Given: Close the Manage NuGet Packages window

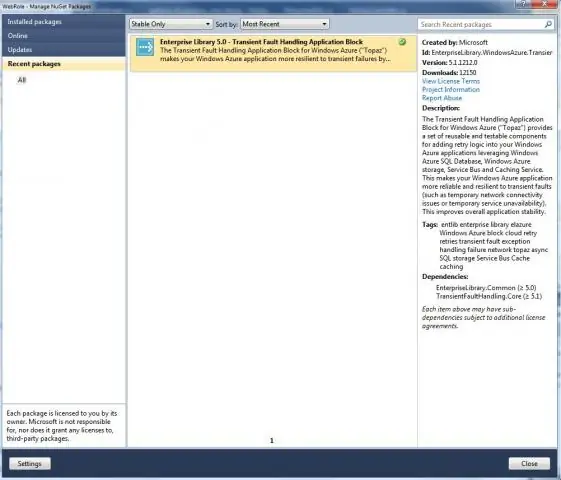Looking at the screenshot, I should click(x=544, y=4).
